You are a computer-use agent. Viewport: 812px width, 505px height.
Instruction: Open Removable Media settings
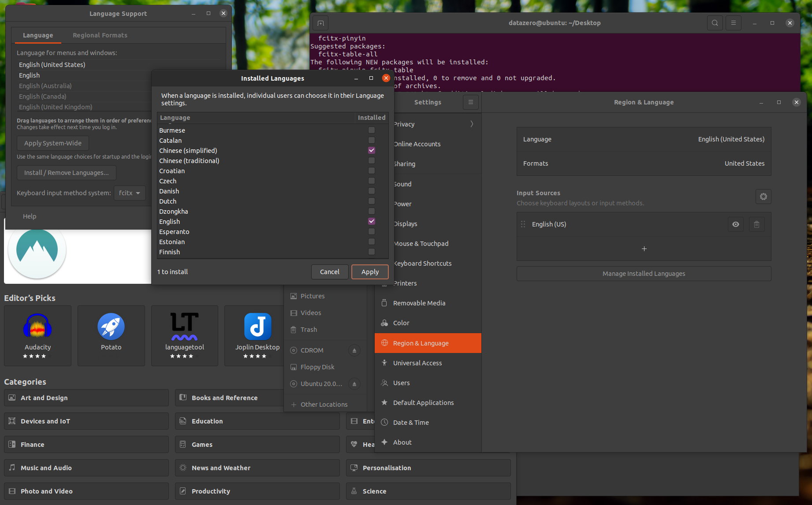coord(428,303)
